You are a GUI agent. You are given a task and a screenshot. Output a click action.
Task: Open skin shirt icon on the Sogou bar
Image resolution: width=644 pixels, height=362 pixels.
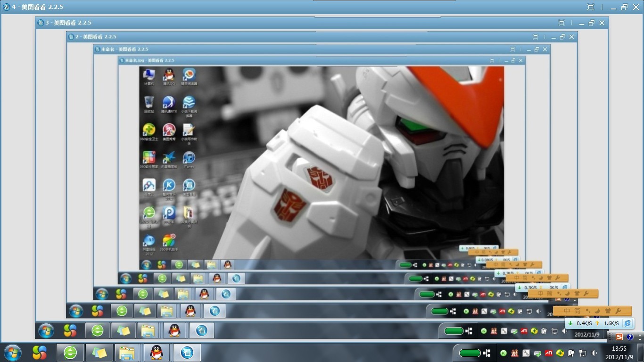point(608,311)
